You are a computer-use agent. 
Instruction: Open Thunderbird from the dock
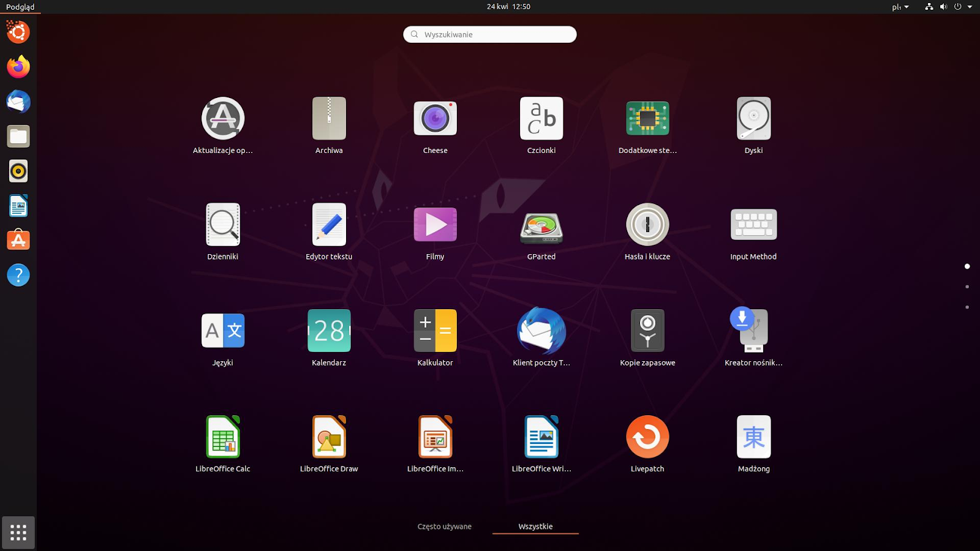(x=18, y=102)
